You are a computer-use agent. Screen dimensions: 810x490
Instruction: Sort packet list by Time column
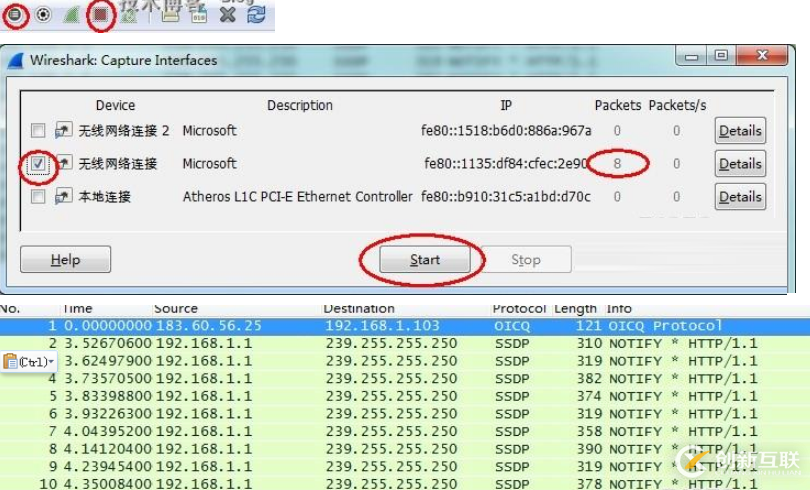point(77,309)
